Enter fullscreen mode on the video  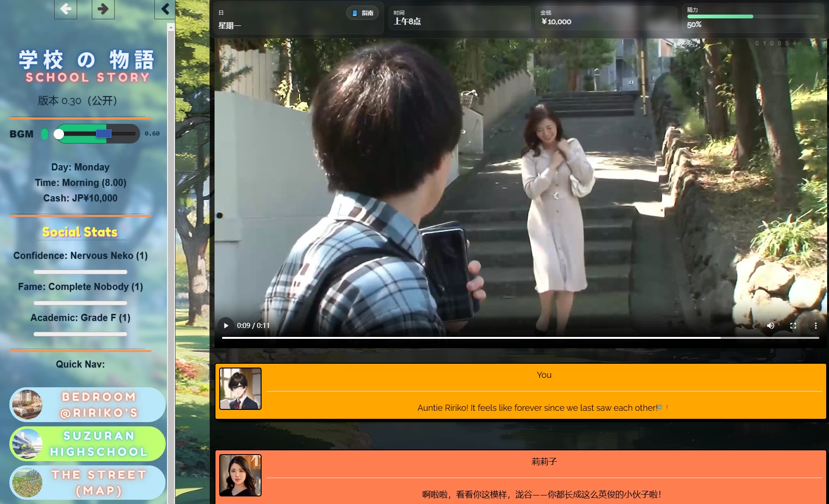pyautogui.click(x=793, y=326)
